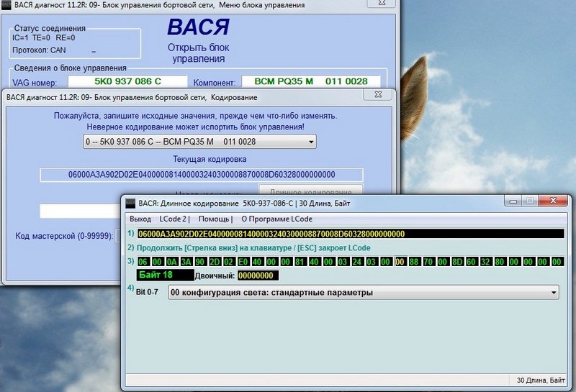Click the Длинное кодирование button in coding window
The height and width of the screenshot is (392, 576).
(x=311, y=190)
